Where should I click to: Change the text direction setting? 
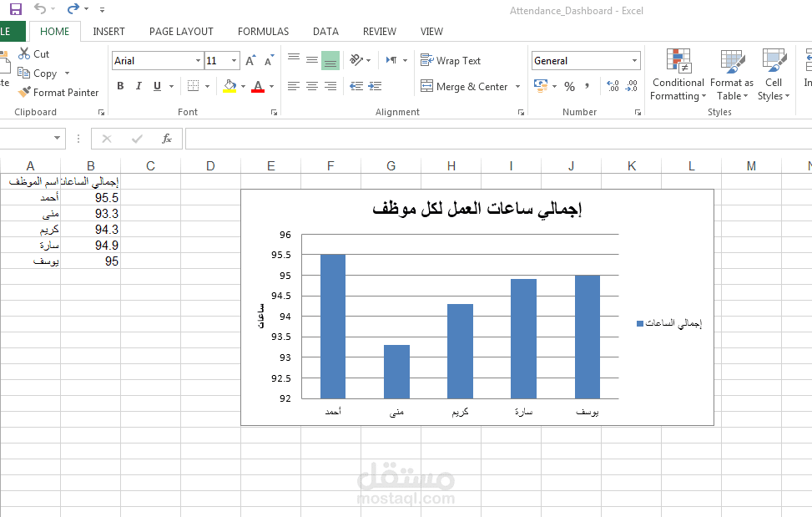pyautogui.click(x=396, y=60)
